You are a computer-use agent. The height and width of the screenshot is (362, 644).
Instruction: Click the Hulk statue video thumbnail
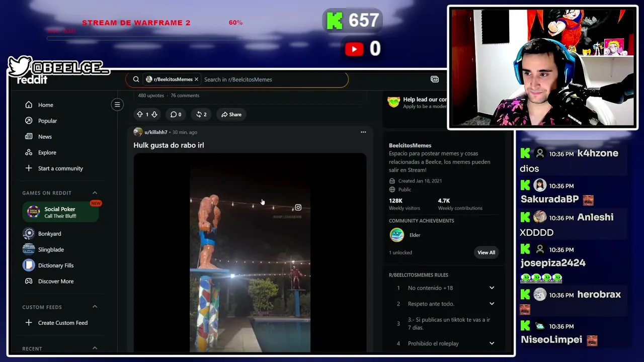[250, 252]
